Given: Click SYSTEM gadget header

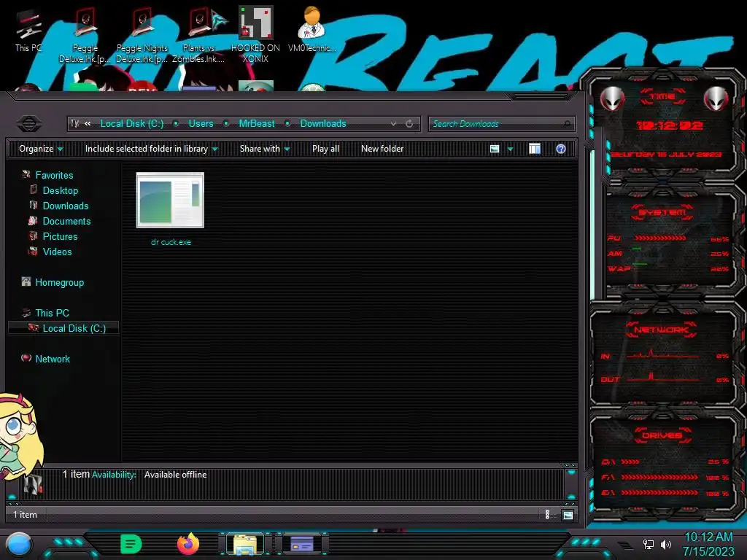Looking at the screenshot, I should pos(662,212).
